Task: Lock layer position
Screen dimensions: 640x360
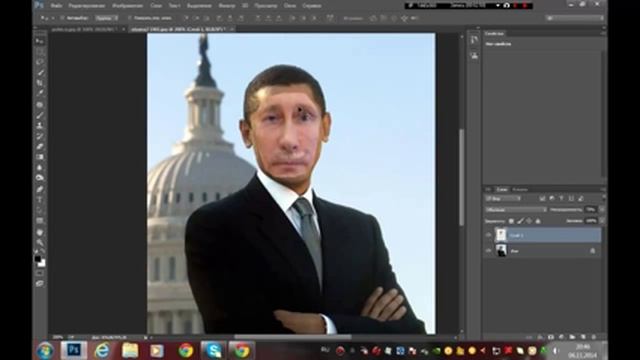Action: (x=529, y=221)
